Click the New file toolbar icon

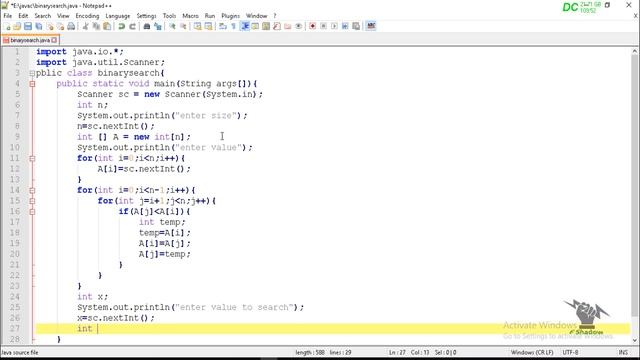tap(7, 27)
